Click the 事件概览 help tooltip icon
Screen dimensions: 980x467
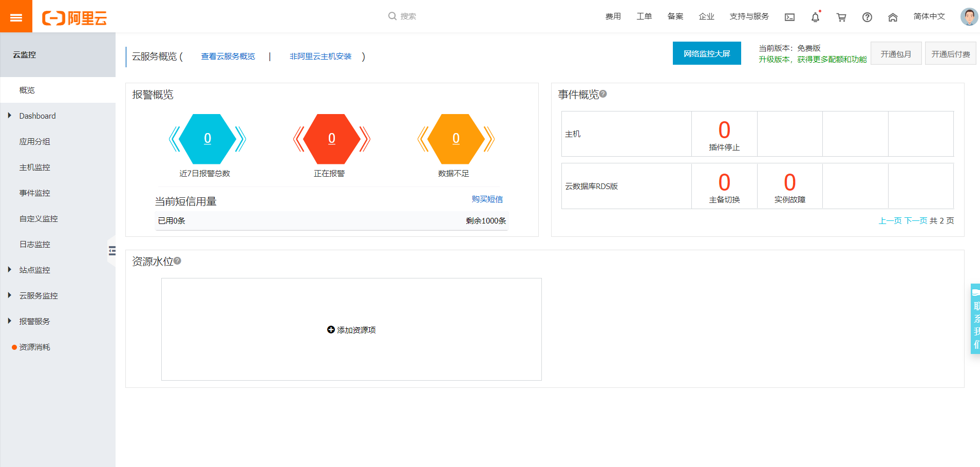coord(603,94)
